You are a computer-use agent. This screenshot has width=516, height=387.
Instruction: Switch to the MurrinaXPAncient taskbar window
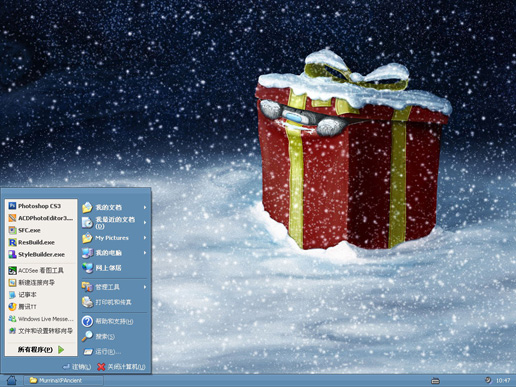point(63,380)
